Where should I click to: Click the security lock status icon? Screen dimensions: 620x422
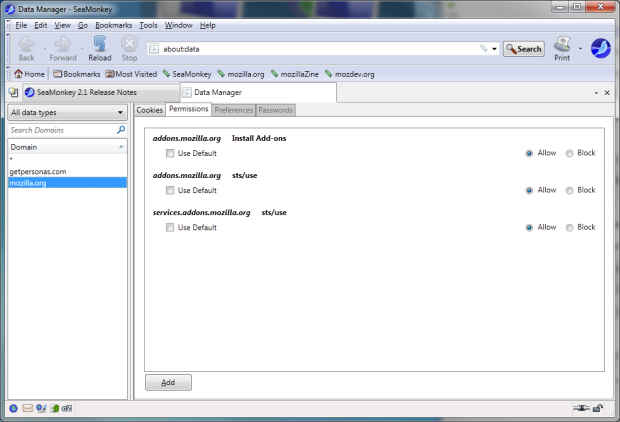point(598,408)
